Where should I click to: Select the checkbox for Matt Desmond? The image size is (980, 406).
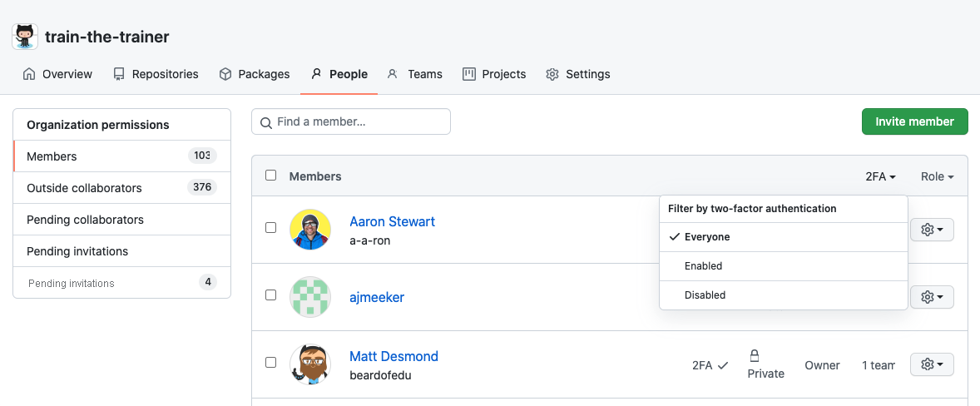(x=270, y=363)
